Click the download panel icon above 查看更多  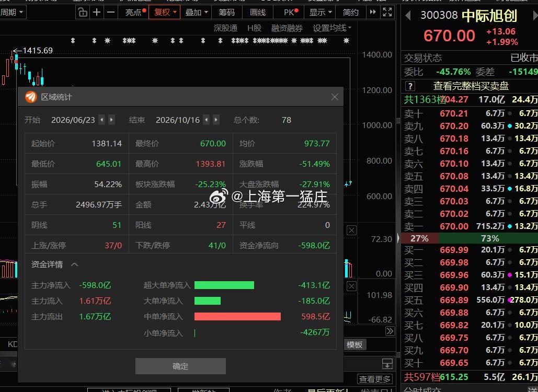point(387,364)
